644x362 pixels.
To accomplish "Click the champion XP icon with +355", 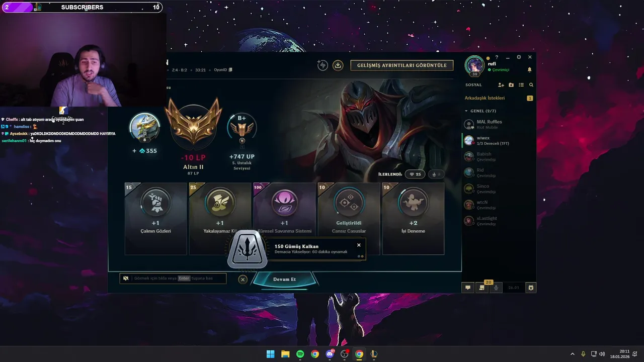I will tap(145, 128).
